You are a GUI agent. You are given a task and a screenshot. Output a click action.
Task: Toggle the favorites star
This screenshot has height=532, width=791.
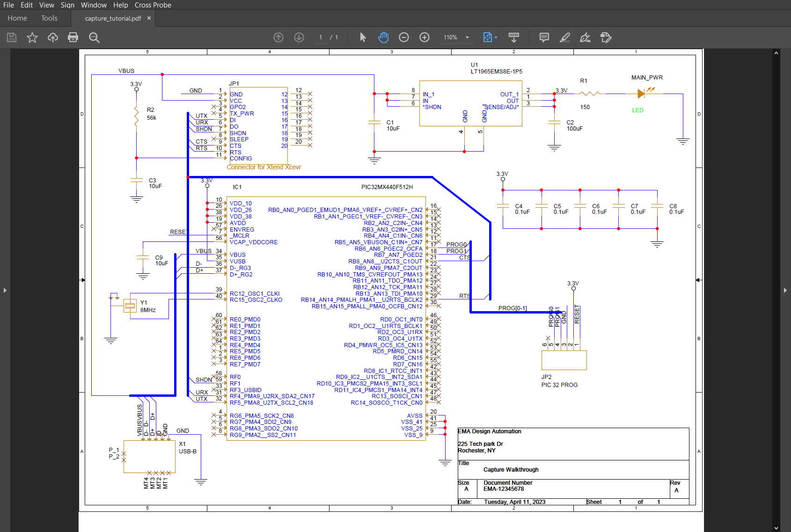32,37
